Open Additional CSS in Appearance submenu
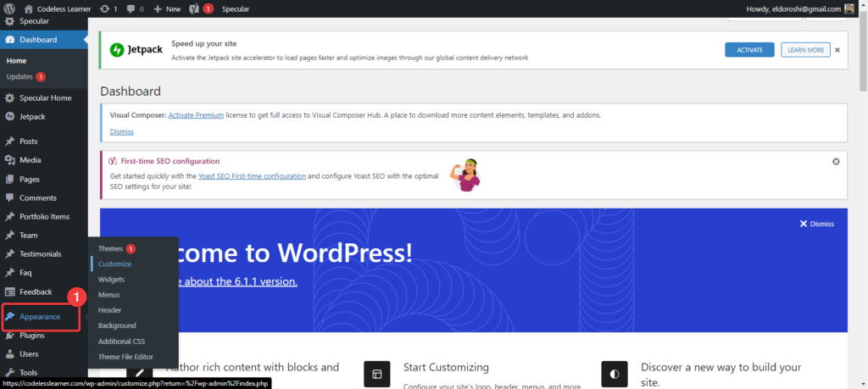Viewport: 868px width, 389px height. [122, 342]
